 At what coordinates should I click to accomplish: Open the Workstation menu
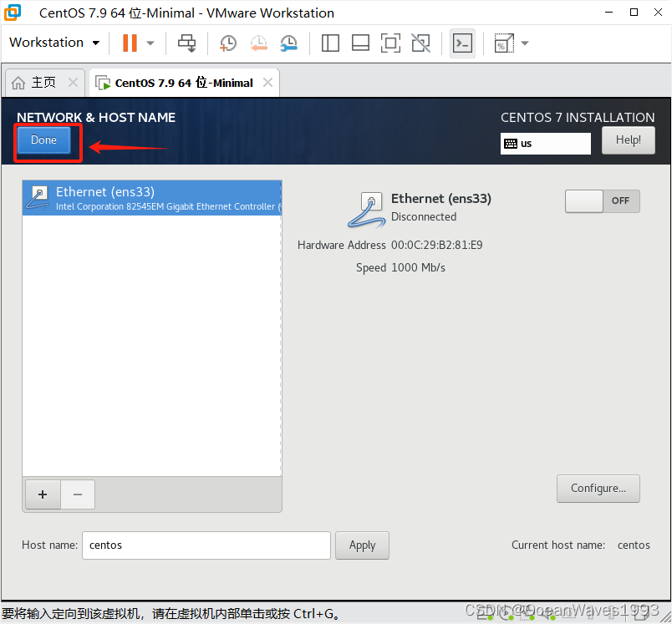pos(54,43)
